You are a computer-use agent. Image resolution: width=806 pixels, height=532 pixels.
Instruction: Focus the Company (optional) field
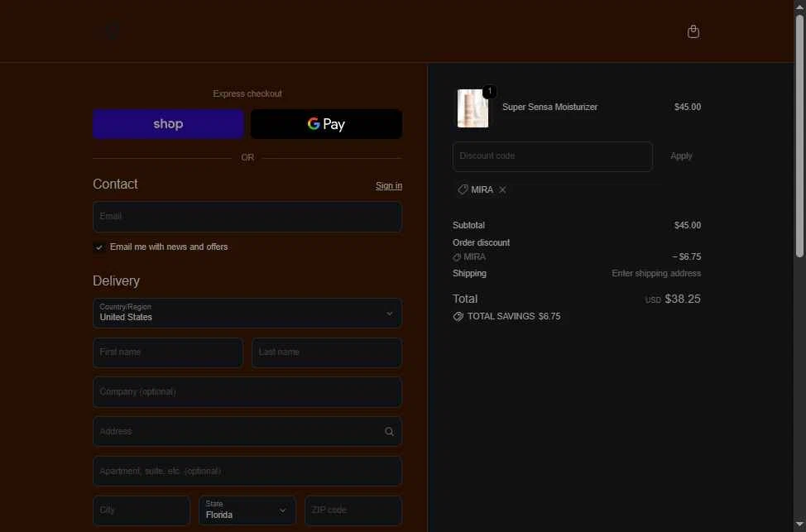click(247, 392)
